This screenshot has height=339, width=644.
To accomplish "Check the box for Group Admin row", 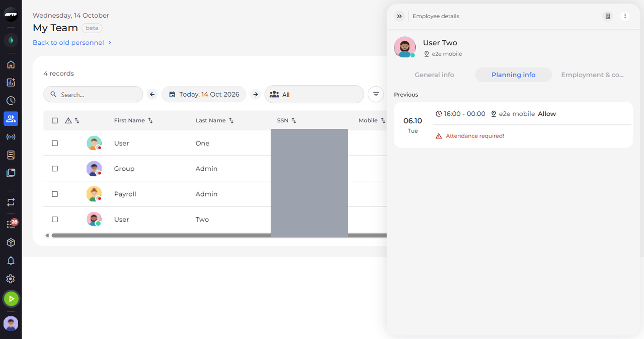I will click(55, 169).
